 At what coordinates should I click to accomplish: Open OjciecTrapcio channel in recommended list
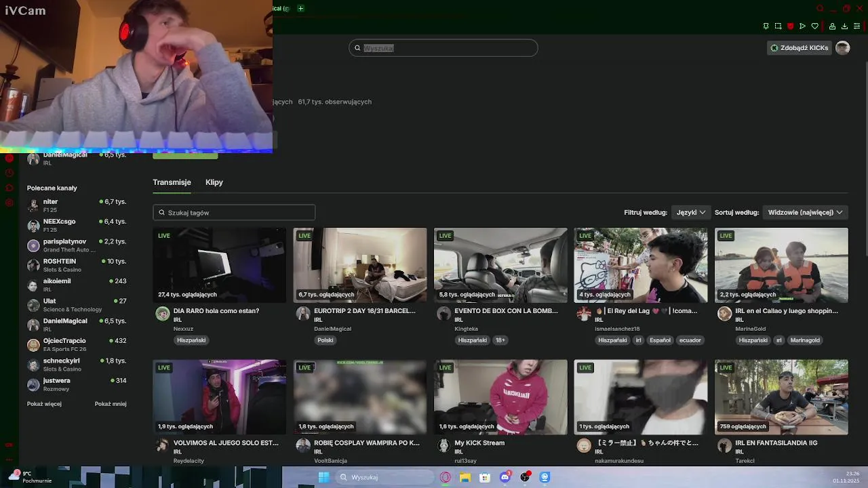pyautogui.click(x=77, y=344)
